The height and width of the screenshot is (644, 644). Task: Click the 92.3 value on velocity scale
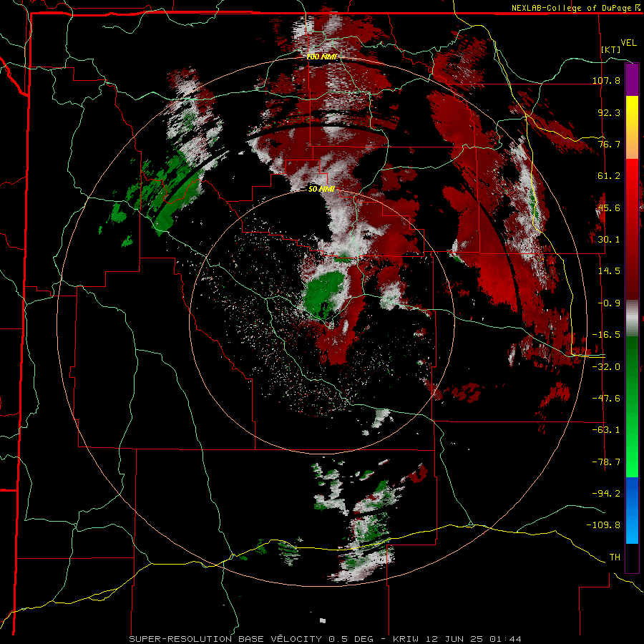(609, 112)
